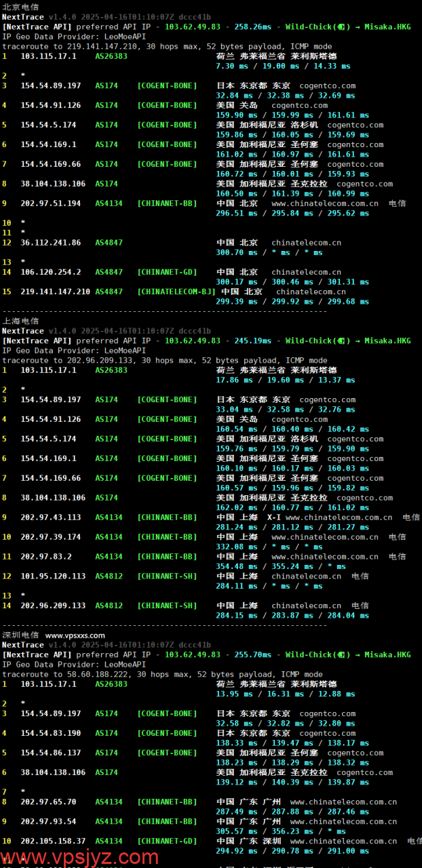The height and width of the screenshot is (868, 422).
Task: Click latency line starting 13.95 ms
Action: click(x=285, y=694)
